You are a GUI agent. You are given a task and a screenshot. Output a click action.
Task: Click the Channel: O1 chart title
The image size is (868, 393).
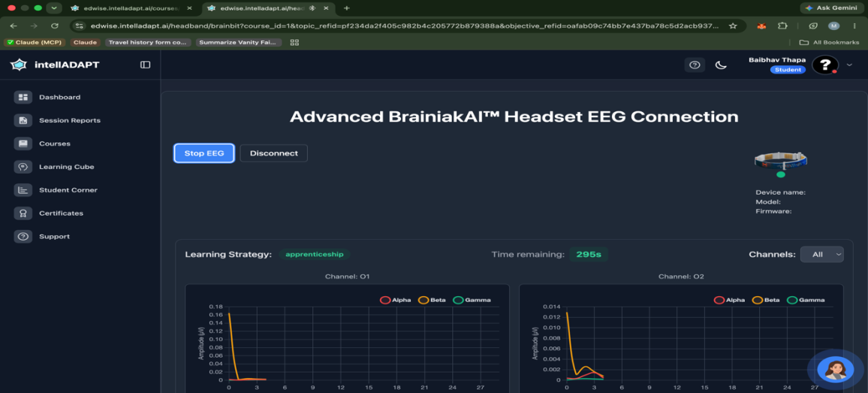(347, 276)
